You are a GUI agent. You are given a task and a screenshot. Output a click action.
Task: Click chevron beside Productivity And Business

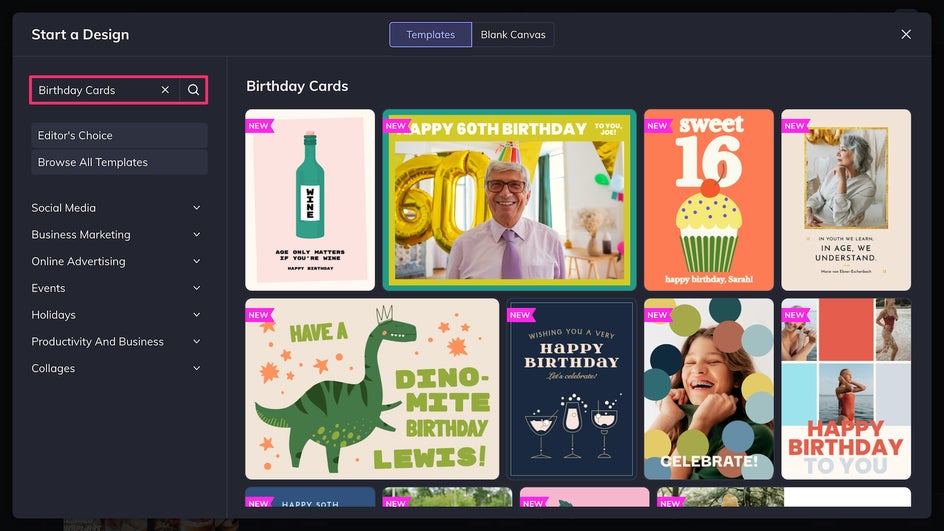click(x=196, y=341)
